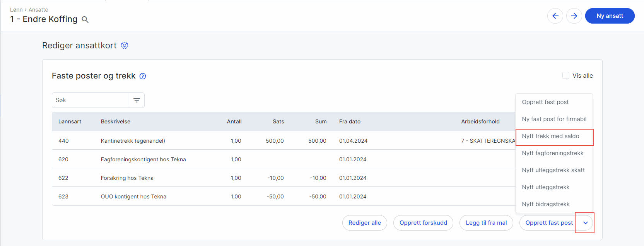Open settings gear beside Rediger ansattkort
644x246 pixels.
pyautogui.click(x=125, y=45)
